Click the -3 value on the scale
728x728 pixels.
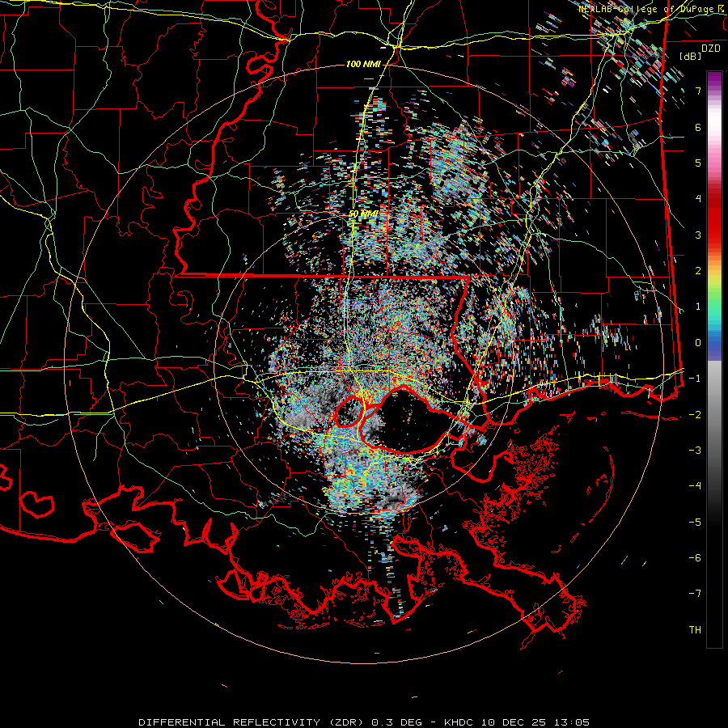[x=695, y=451]
